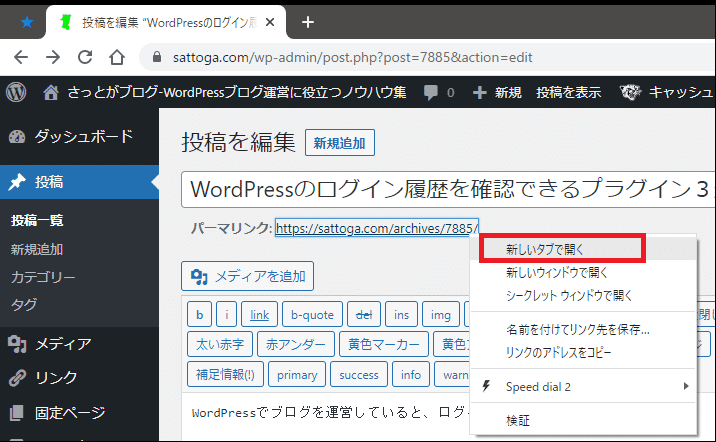Go to browser home page icon
This screenshot has width=716, height=442.
point(117,57)
